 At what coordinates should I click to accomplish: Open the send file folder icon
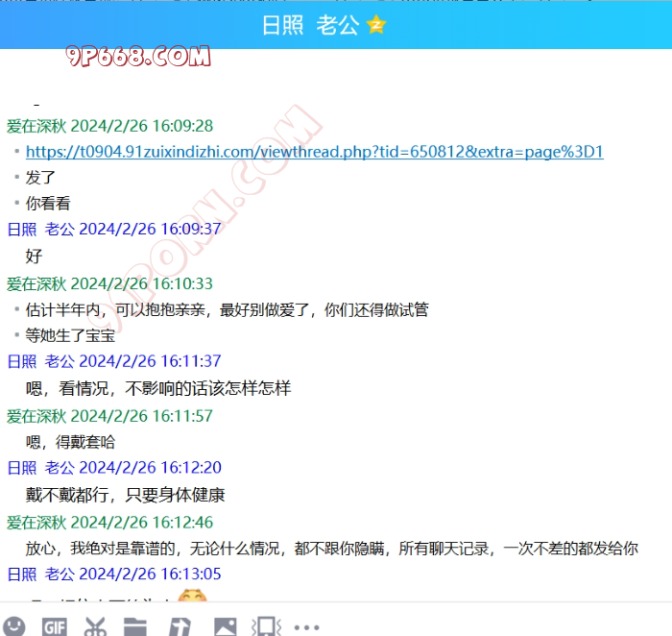(135, 626)
